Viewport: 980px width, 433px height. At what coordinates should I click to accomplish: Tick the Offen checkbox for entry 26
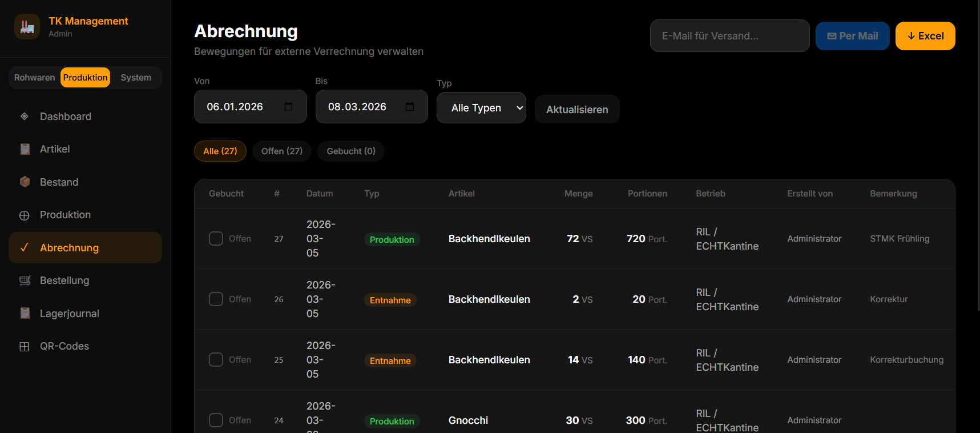click(x=216, y=299)
